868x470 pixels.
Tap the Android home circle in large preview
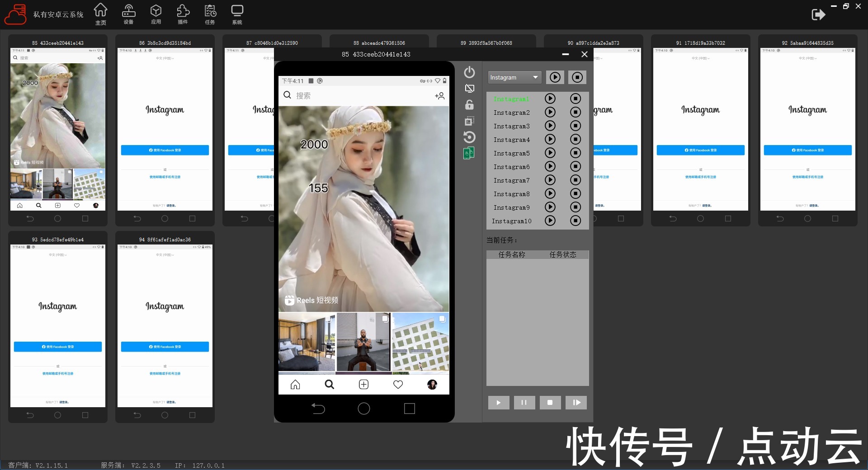(x=364, y=409)
